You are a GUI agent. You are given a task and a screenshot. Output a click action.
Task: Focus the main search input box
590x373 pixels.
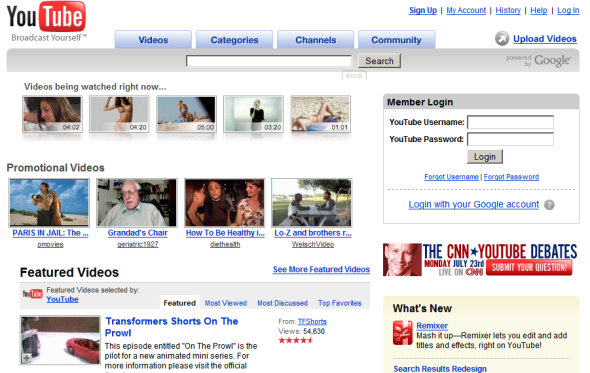pos(269,61)
